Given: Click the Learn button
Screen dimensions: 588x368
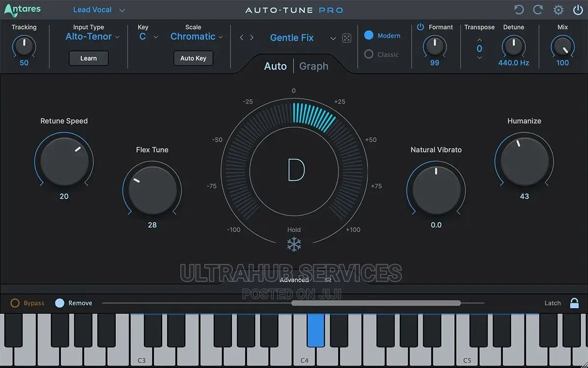Looking at the screenshot, I should pos(89,58).
